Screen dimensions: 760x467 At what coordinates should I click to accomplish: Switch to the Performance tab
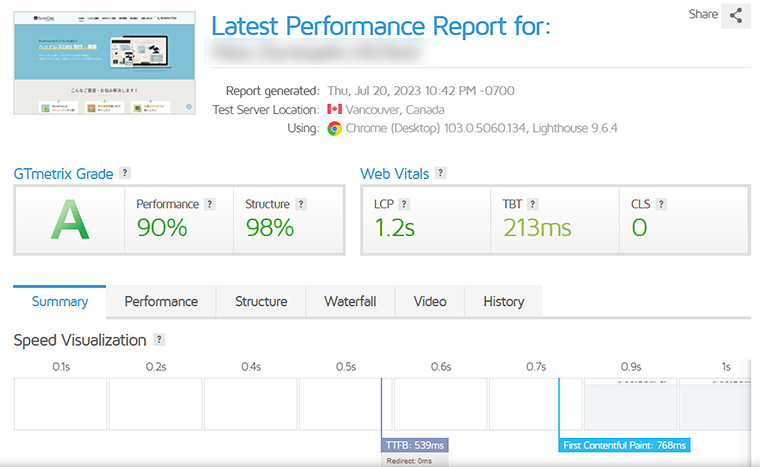(161, 302)
